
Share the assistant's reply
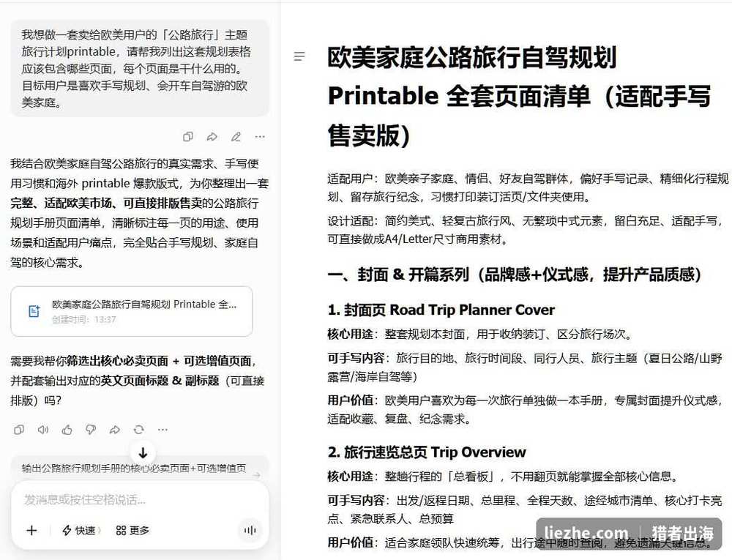coord(115,429)
